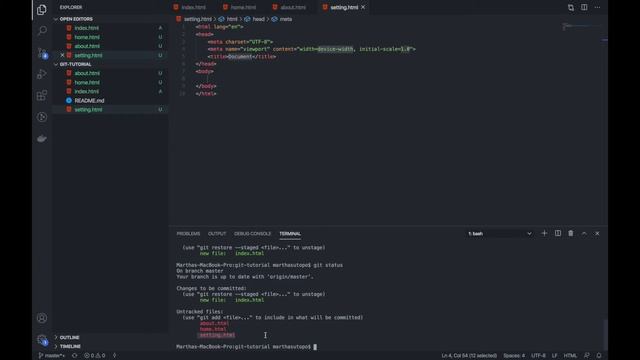Split the terminal panel
Screen dimensions: 640x360
click(x=558, y=233)
